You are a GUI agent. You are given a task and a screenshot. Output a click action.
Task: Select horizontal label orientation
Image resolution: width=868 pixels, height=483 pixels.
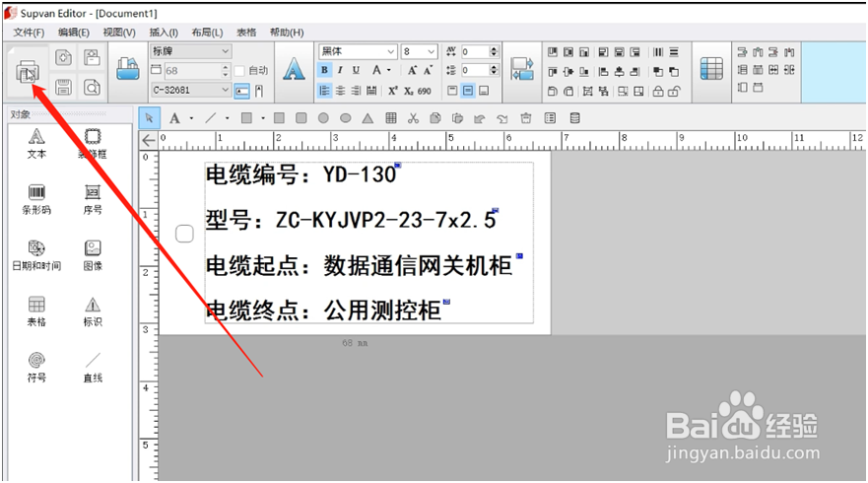point(242,91)
